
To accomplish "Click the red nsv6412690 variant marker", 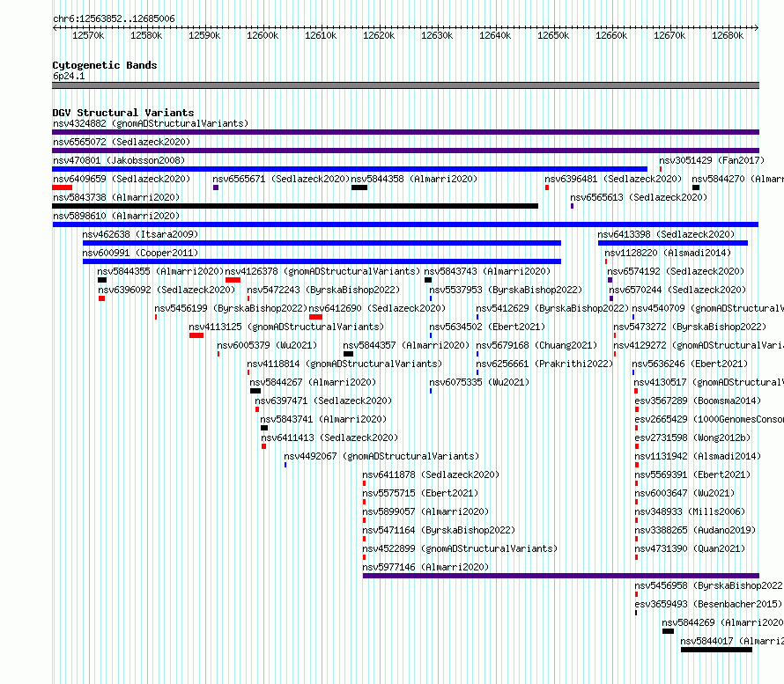I will coord(315,317).
